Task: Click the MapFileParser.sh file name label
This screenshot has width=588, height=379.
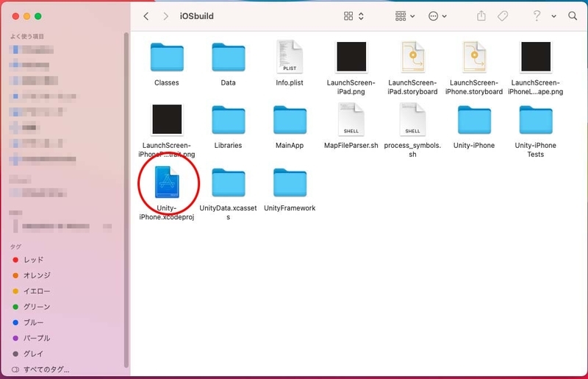Action: [351, 146]
